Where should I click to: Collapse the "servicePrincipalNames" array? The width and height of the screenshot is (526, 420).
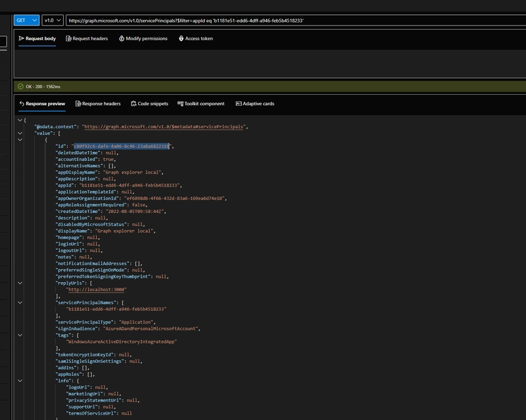[x=20, y=302]
